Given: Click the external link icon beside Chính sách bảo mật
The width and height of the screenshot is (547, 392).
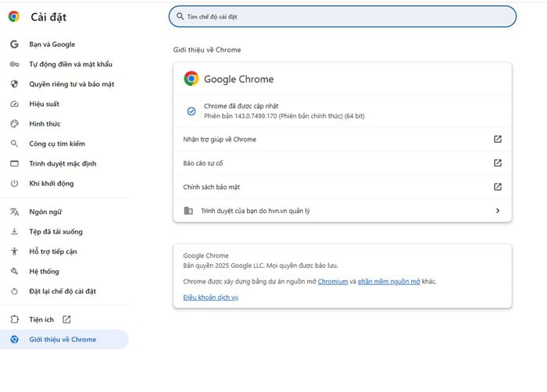Looking at the screenshot, I should click(498, 187).
